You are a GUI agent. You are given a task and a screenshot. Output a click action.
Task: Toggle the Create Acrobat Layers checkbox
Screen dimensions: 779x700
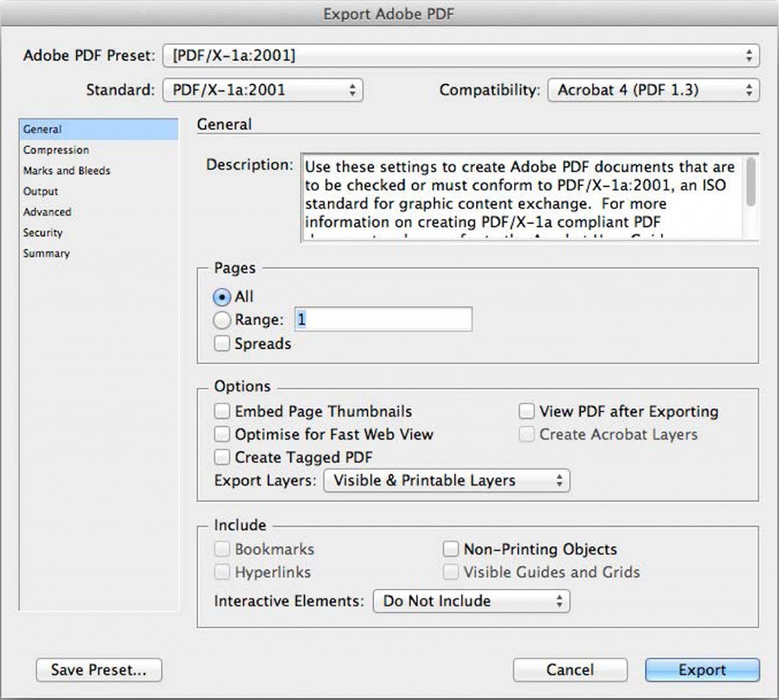tap(526, 434)
